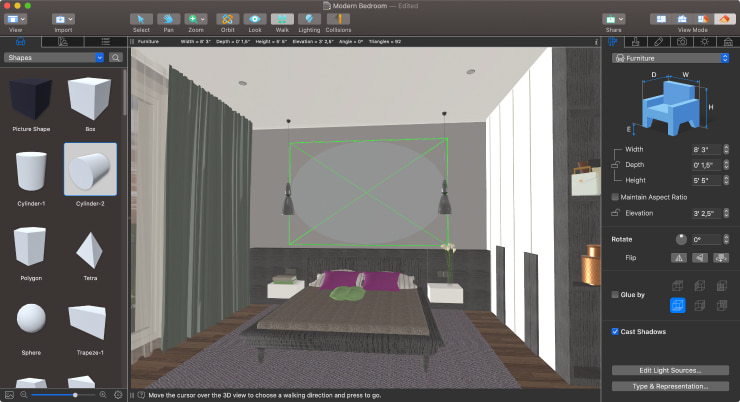Activate the Orbit camera tool

(x=227, y=19)
